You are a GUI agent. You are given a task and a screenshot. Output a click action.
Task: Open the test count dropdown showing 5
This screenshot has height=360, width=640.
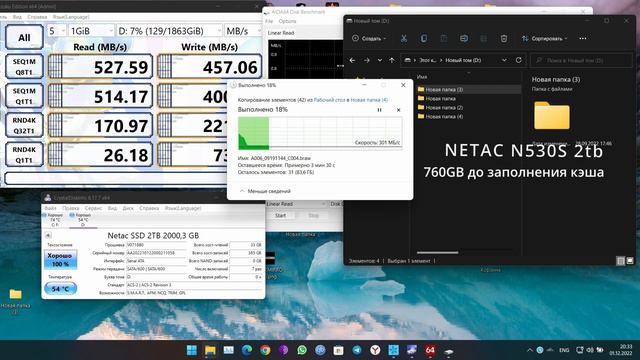[x=57, y=31]
